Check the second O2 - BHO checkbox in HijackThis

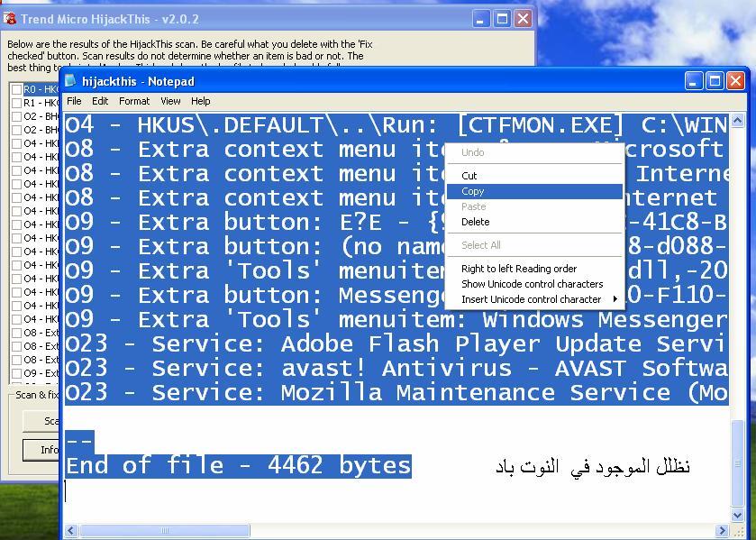(16, 130)
